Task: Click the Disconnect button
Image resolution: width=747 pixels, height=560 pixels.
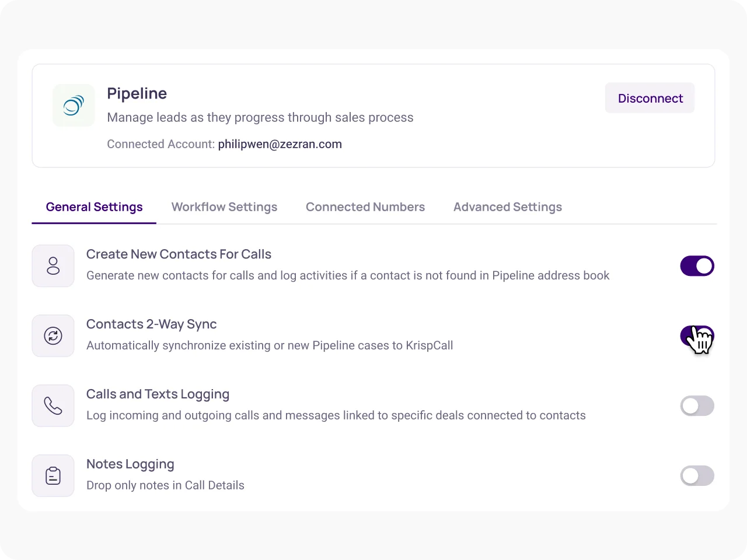Action: point(650,98)
